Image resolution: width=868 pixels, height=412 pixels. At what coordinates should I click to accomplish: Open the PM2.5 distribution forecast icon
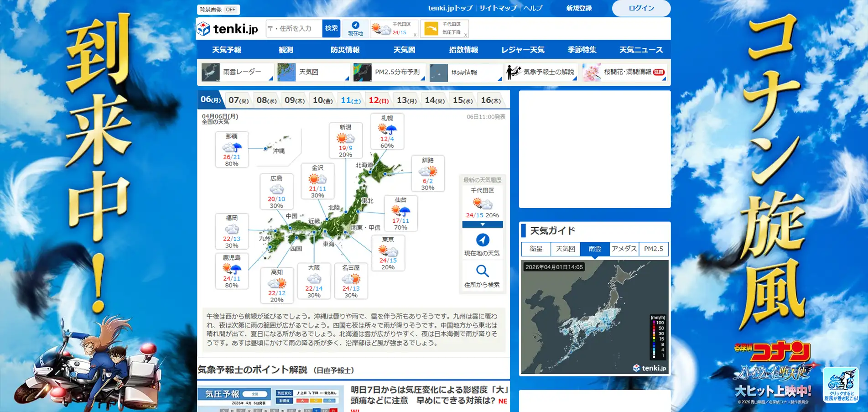(363, 73)
